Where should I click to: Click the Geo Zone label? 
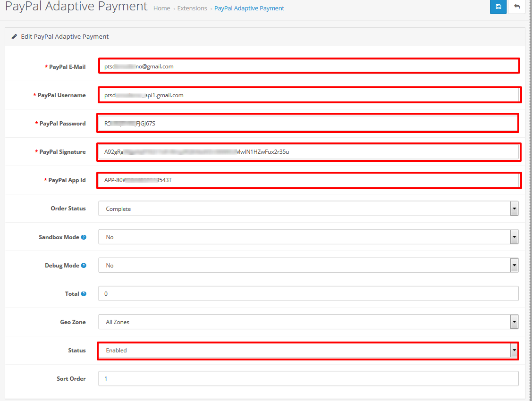73,322
